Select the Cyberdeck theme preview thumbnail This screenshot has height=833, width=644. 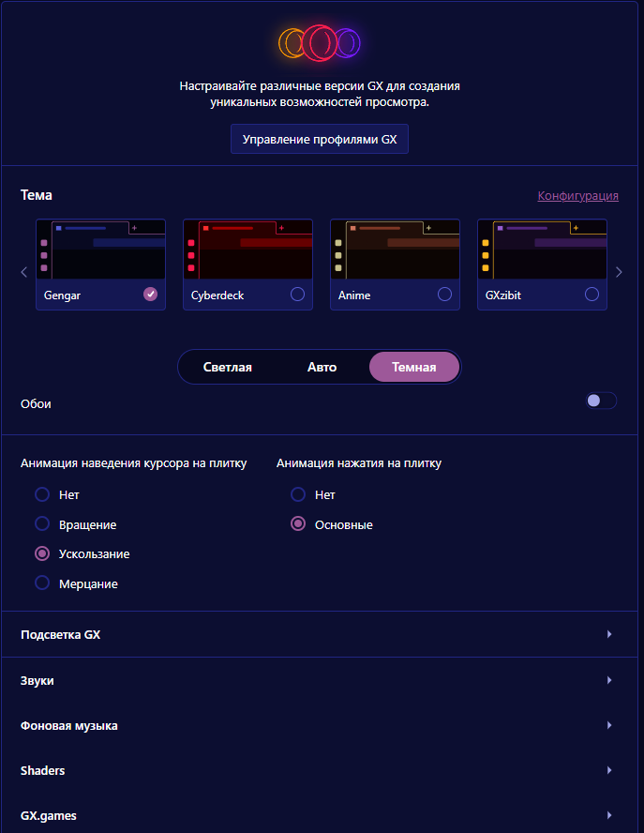[247, 250]
